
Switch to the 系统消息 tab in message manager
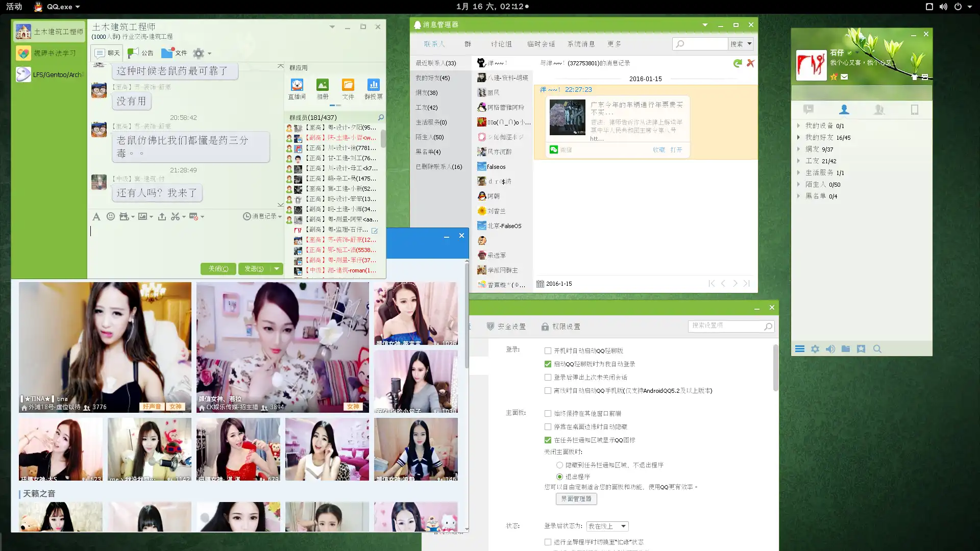click(x=581, y=44)
